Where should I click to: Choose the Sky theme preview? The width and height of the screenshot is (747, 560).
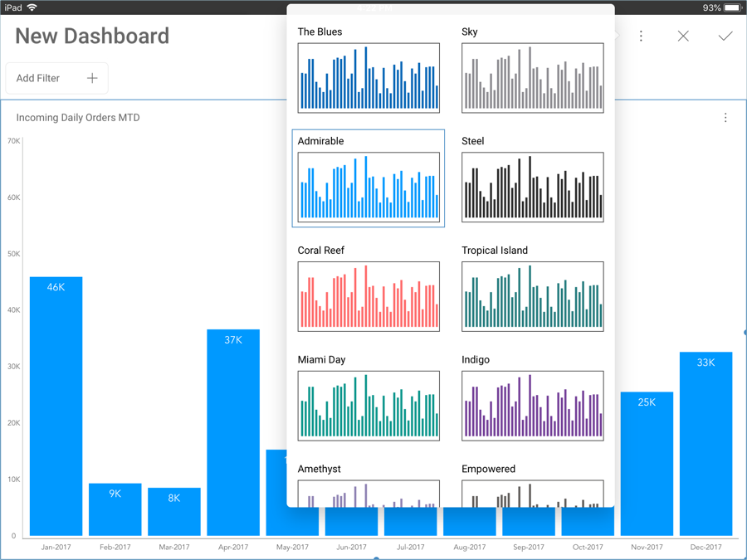click(x=532, y=77)
